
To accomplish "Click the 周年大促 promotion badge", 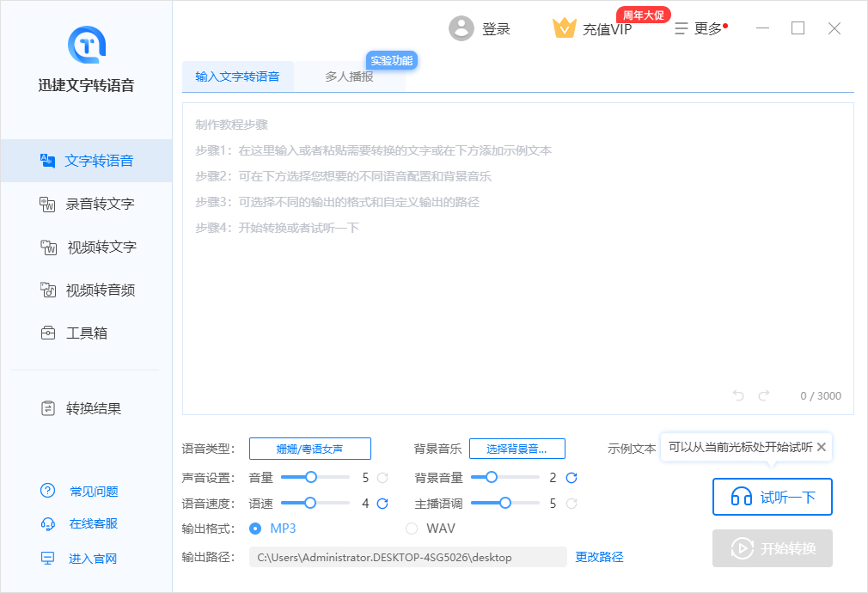I will [x=643, y=15].
